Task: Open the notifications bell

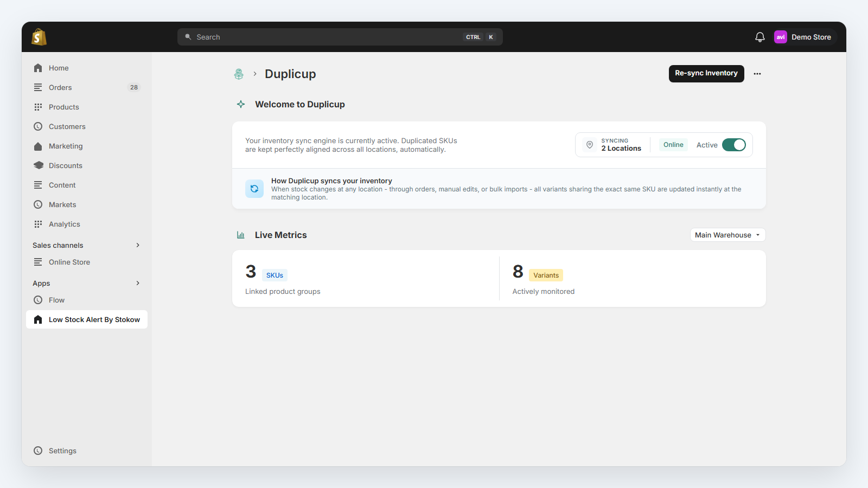Action: pos(760,37)
